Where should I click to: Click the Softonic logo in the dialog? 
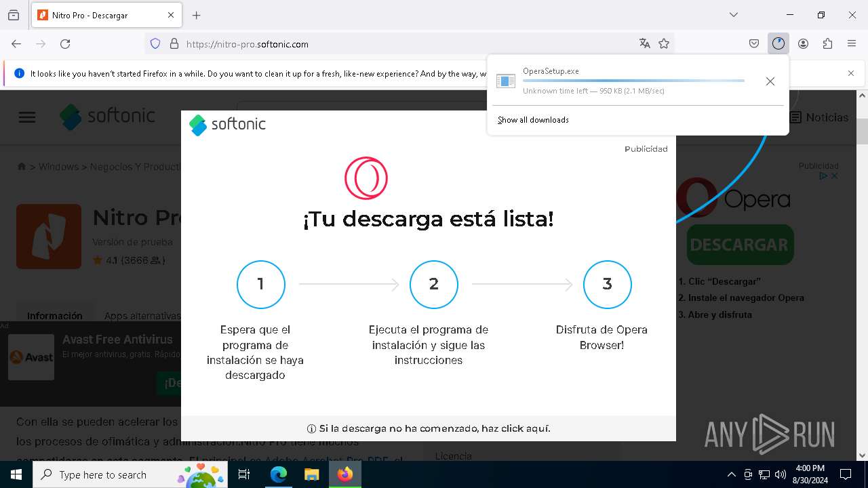pos(227,125)
